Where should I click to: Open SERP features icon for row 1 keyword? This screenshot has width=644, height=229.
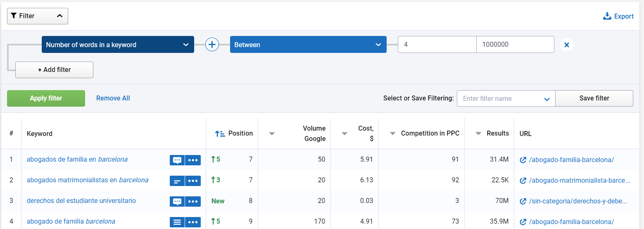(177, 160)
